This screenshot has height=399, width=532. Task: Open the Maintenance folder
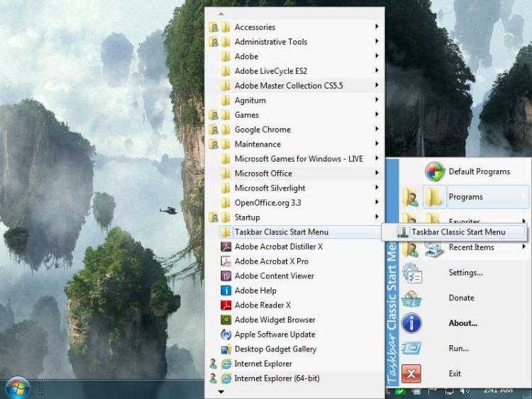coord(294,144)
